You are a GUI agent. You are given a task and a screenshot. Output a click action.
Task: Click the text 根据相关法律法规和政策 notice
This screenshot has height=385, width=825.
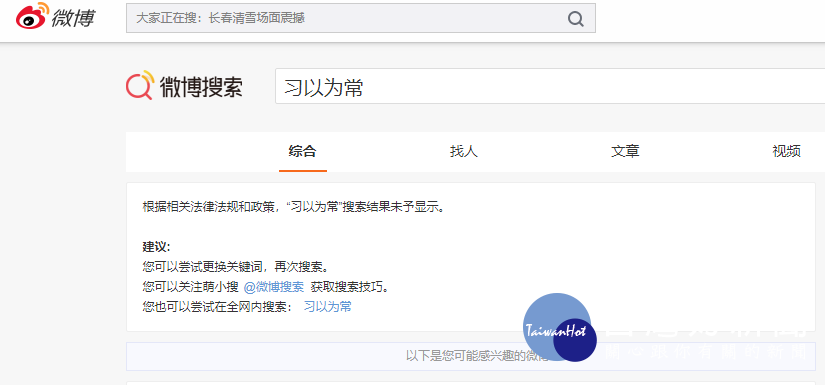294,207
